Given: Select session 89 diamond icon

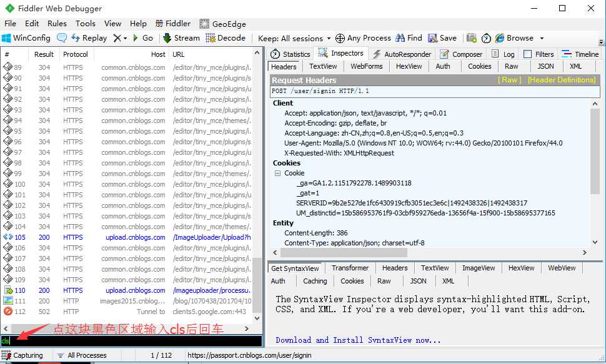Looking at the screenshot, I should [x=8, y=67].
